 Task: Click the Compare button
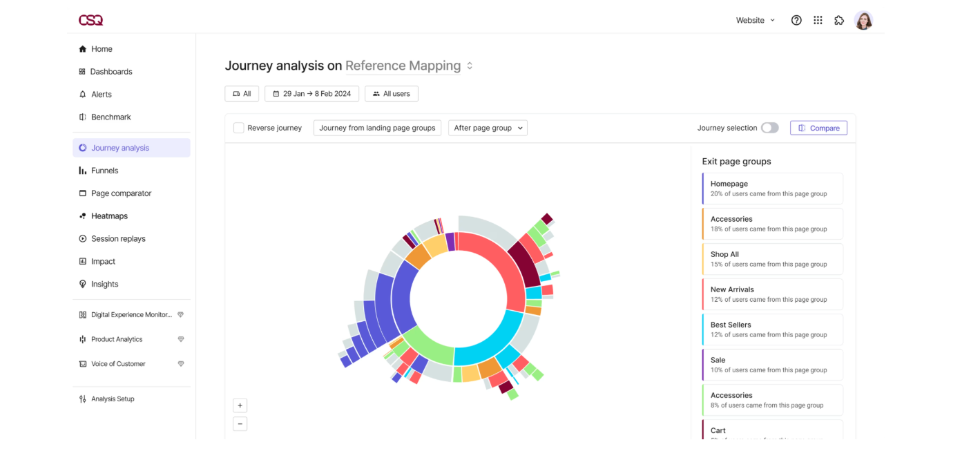pos(818,128)
